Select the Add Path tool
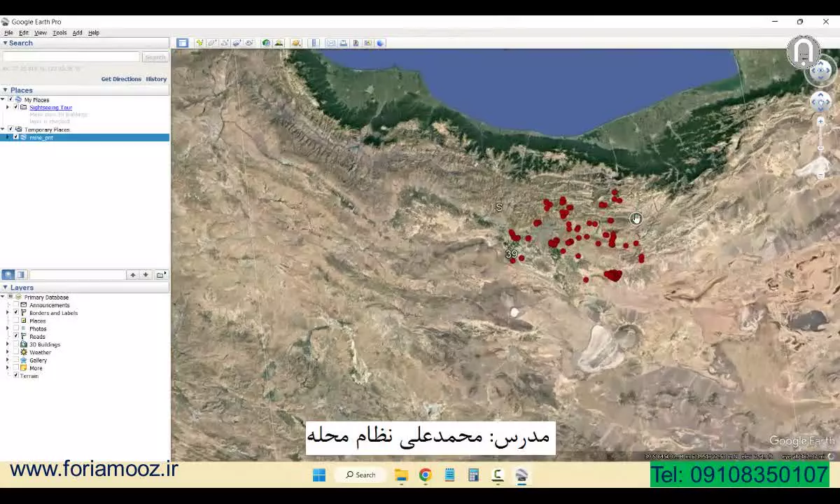This screenshot has width=840, height=504. [224, 43]
